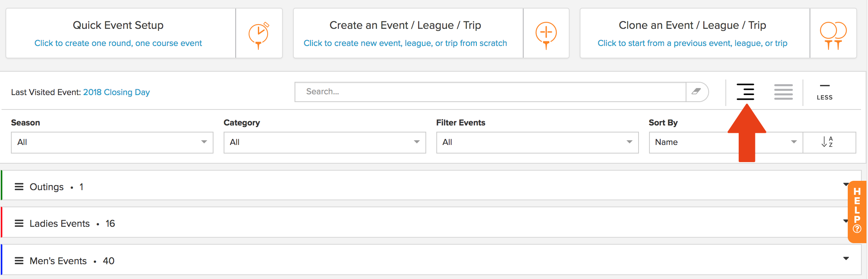Screen dimensions: 868x279
Task: Open the Category dropdown
Action: pos(325,142)
